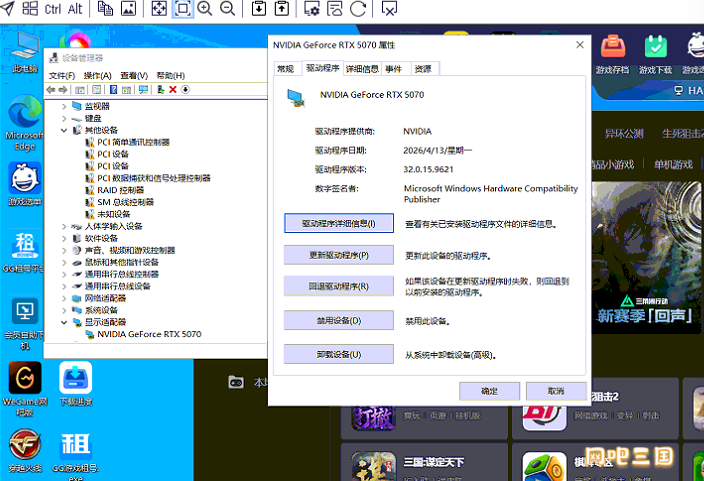Select SM 总线控制器 device

[x=125, y=202]
